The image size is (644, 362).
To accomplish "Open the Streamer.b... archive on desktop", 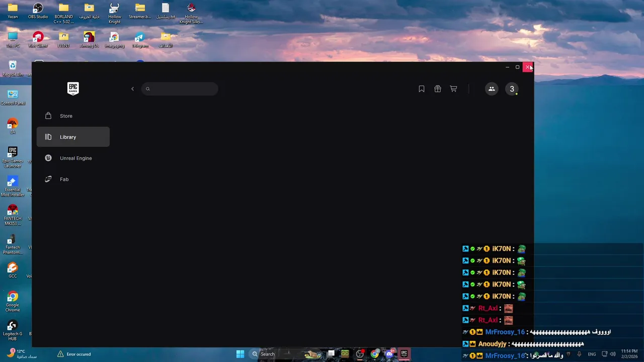I will 140,11.
